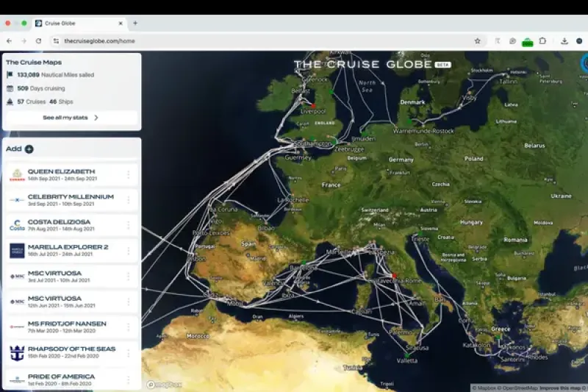Select the PRIDE OF AMERICA cruise title
The width and height of the screenshot is (588, 392).
[62, 377]
